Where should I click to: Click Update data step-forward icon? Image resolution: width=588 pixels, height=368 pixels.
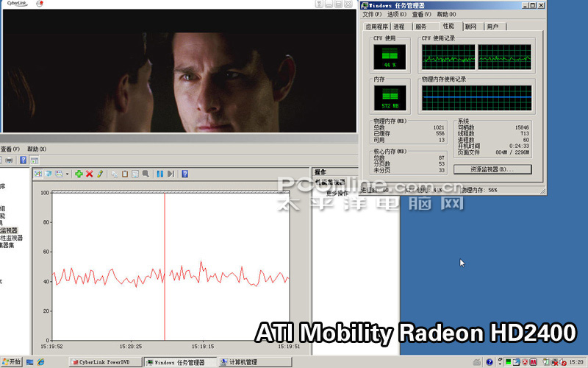[171, 174]
